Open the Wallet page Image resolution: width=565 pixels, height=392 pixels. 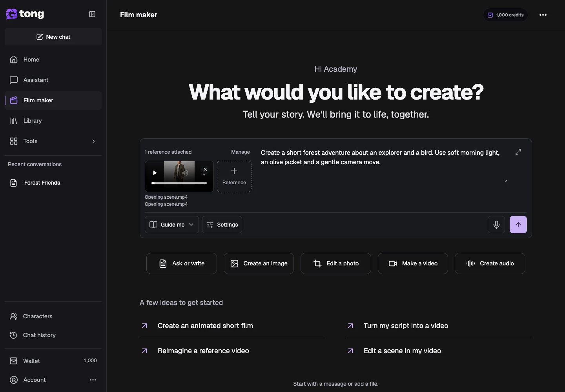pyautogui.click(x=53, y=361)
